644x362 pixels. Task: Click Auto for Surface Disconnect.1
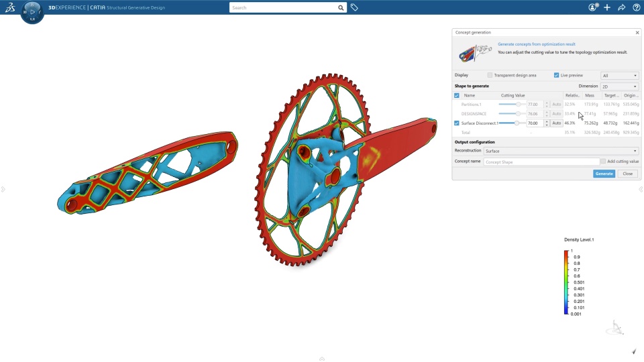tap(556, 123)
